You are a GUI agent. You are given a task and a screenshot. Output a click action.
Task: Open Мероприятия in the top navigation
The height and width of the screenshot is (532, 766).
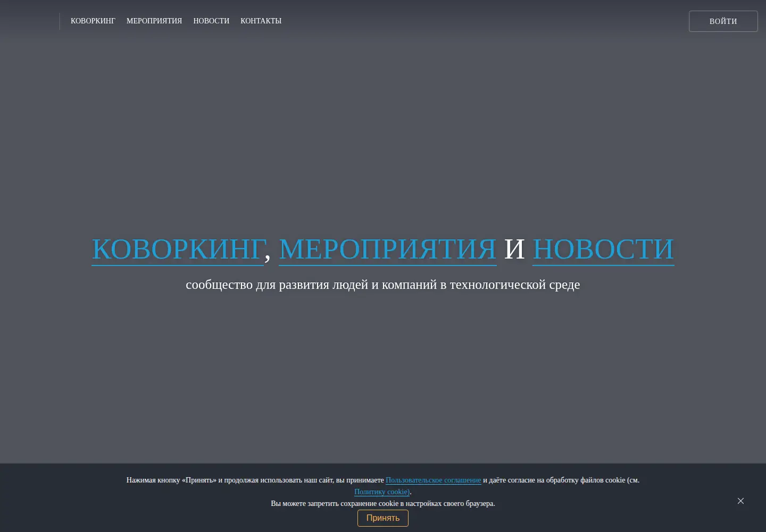tap(154, 21)
